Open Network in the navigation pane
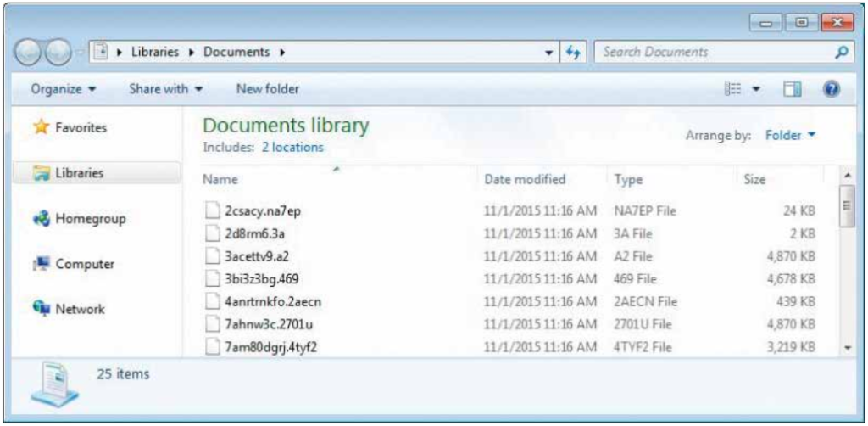This screenshot has height=426, width=868. pos(80,309)
